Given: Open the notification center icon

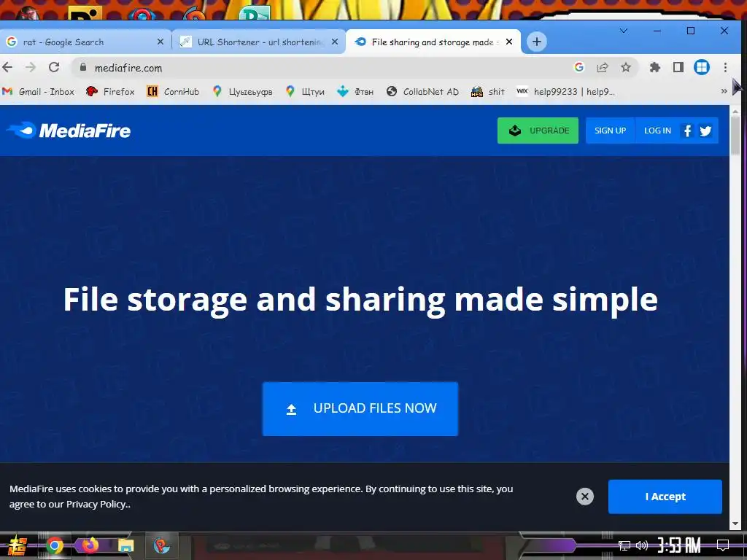Looking at the screenshot, I should pos(723,545).
